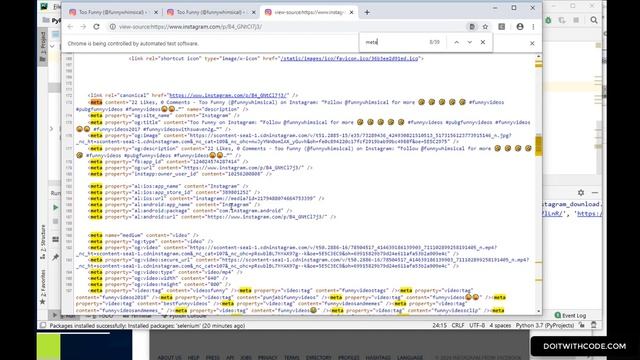The height and width of the screenshot is (360, 640).
Task: Select the Python 3.7 interpreter widget
Action: click(544, 326)
